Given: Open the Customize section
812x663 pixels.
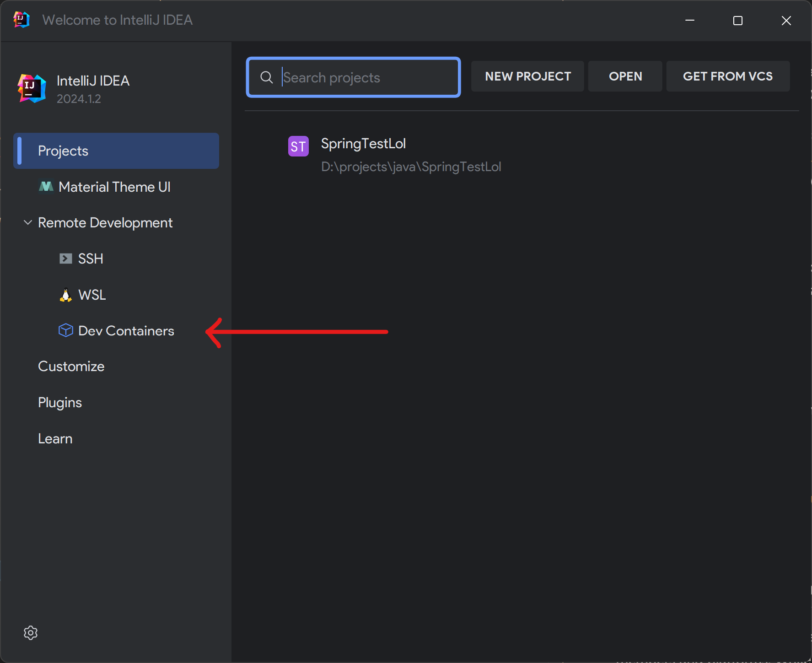Looking at the screenshot, I should point(71,367).
